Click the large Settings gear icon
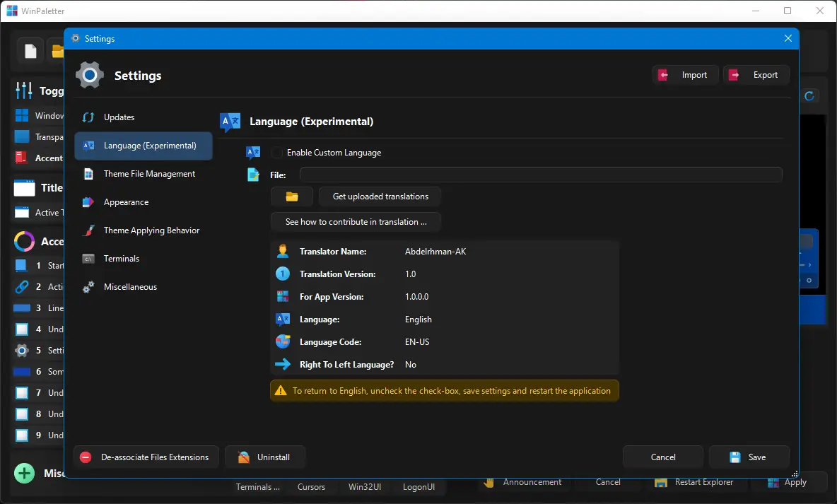This screenshot has height=504, width=837. pos(90,75)
